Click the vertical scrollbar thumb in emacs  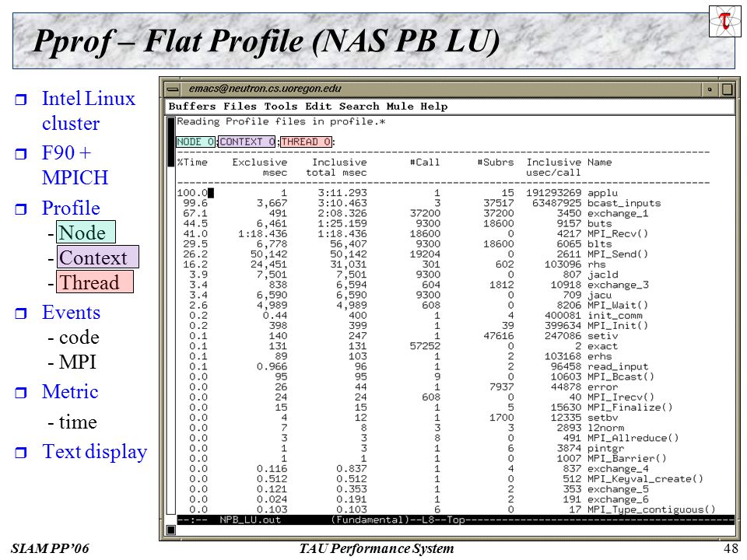pos(171,142)
